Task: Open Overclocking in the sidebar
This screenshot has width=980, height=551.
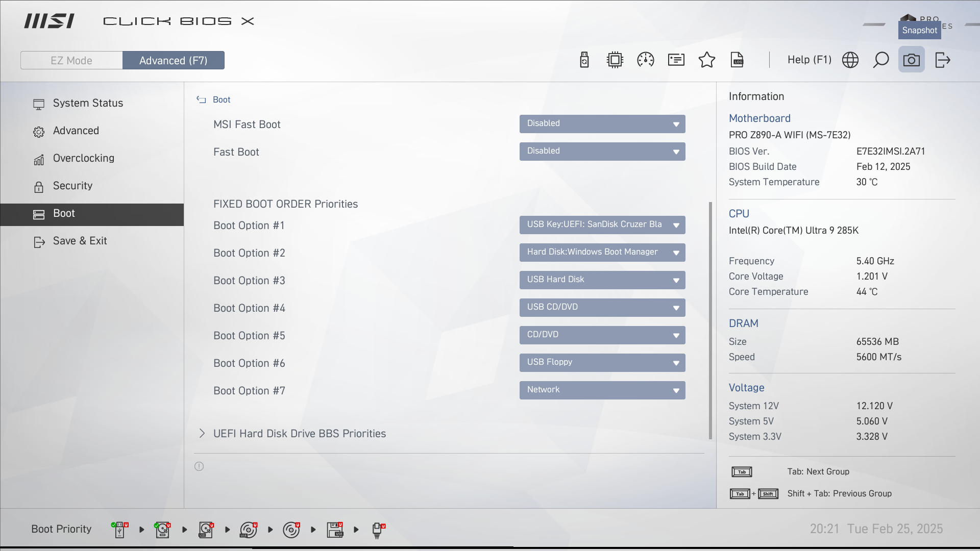Action: tap(83, 158)
